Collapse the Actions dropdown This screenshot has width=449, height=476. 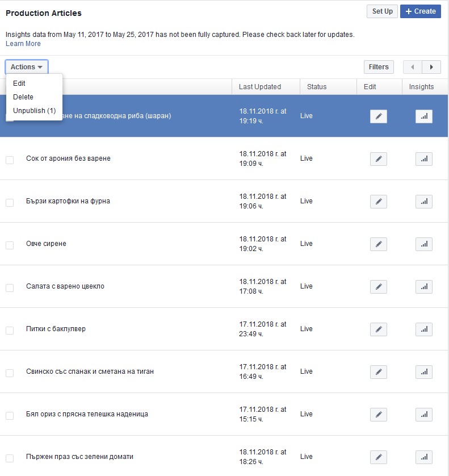[26, 67]
